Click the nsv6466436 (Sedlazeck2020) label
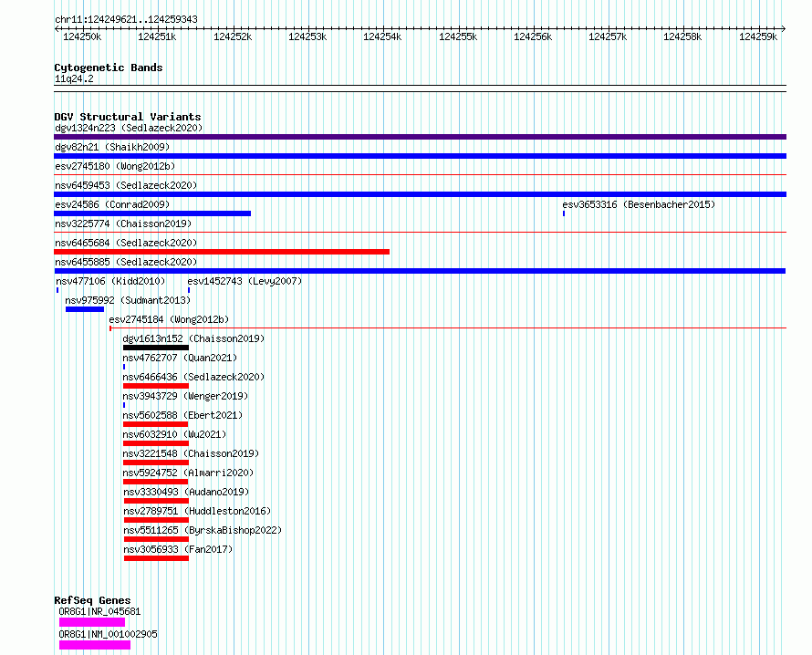Screen dimensions: 812x655 coord(193,377)
